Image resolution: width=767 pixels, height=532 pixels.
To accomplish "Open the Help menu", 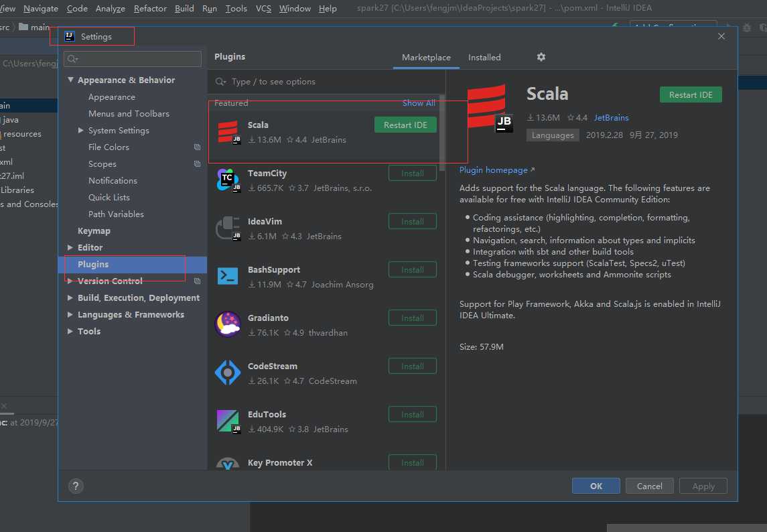I will 328,8.
